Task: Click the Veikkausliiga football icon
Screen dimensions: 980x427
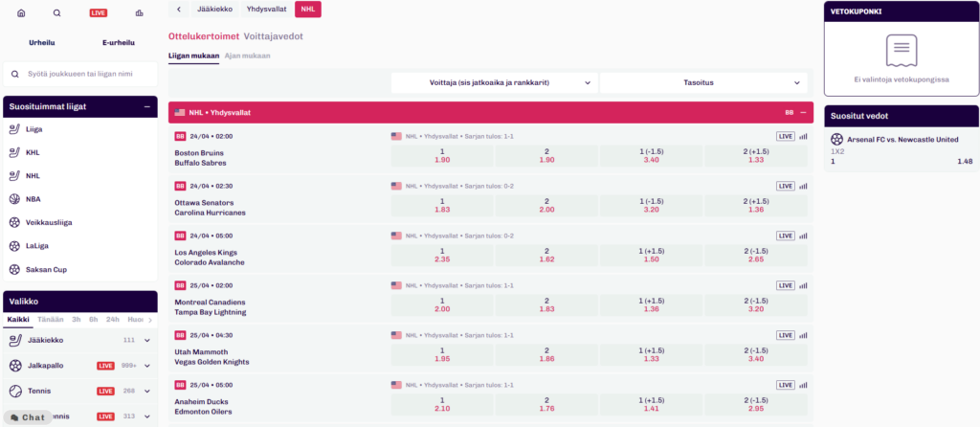Action: (x=15, y=222)
